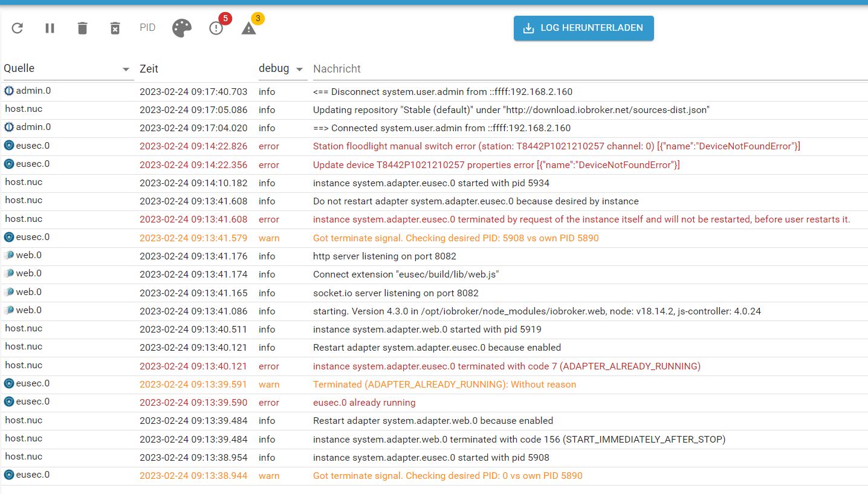Click admin.0 icon in Connected row
The image size is (868, 494).
(9, 127)
